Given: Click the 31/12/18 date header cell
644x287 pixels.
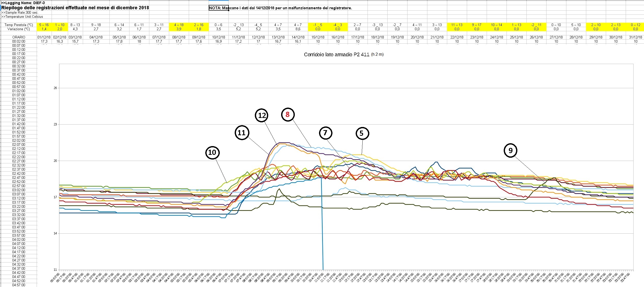Looking at the screenshot, I should pos(635,37).
